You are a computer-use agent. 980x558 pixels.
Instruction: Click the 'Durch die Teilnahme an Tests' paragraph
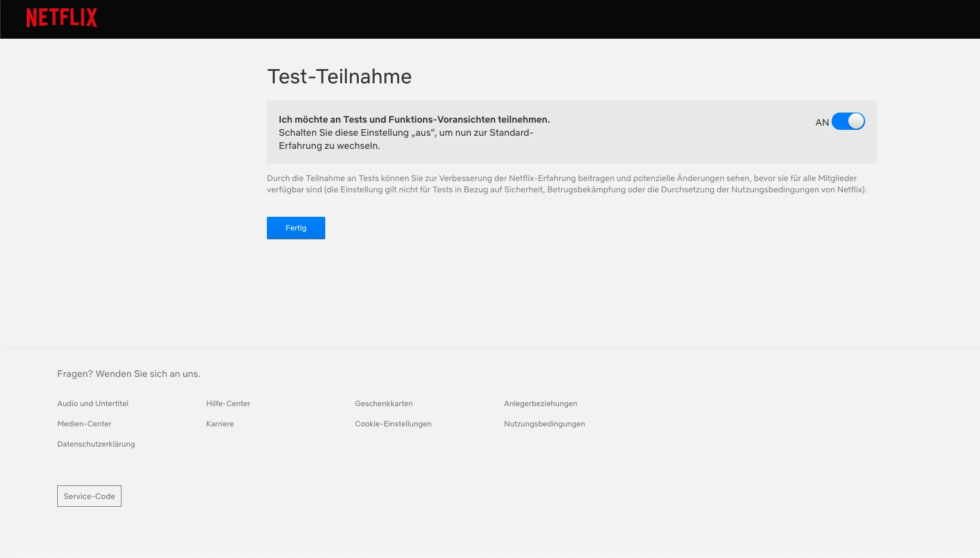point(567,184)
